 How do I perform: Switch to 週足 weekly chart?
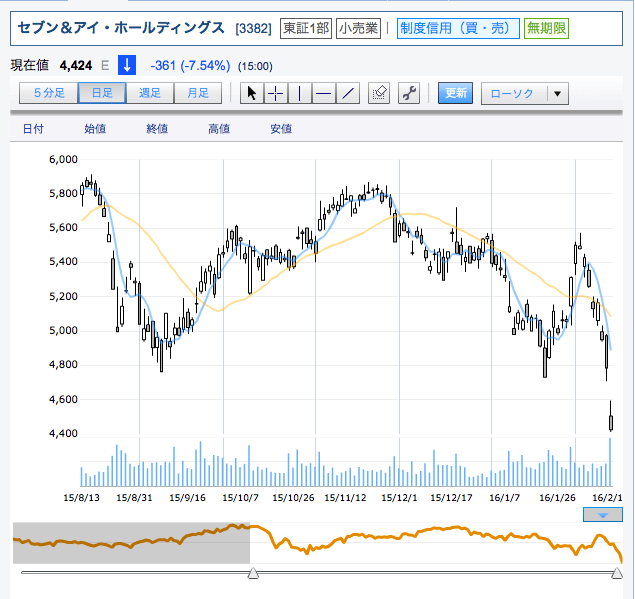coord(150,93)
